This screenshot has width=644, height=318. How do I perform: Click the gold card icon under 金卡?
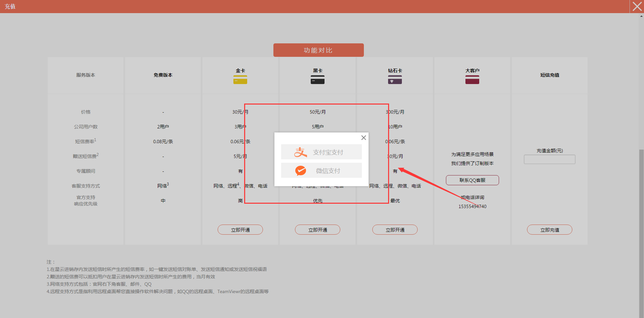[240, 80]
